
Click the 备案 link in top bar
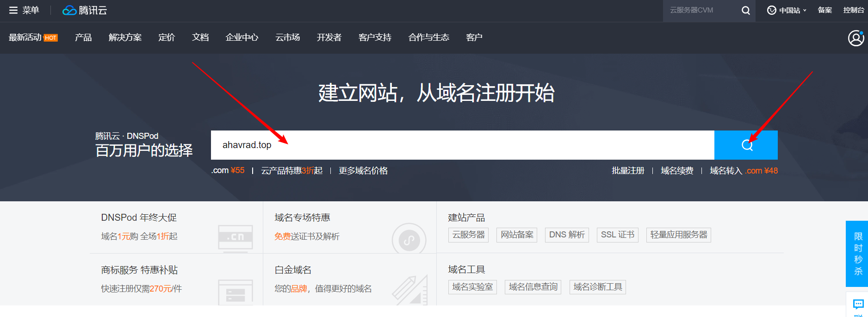point(825,10)
